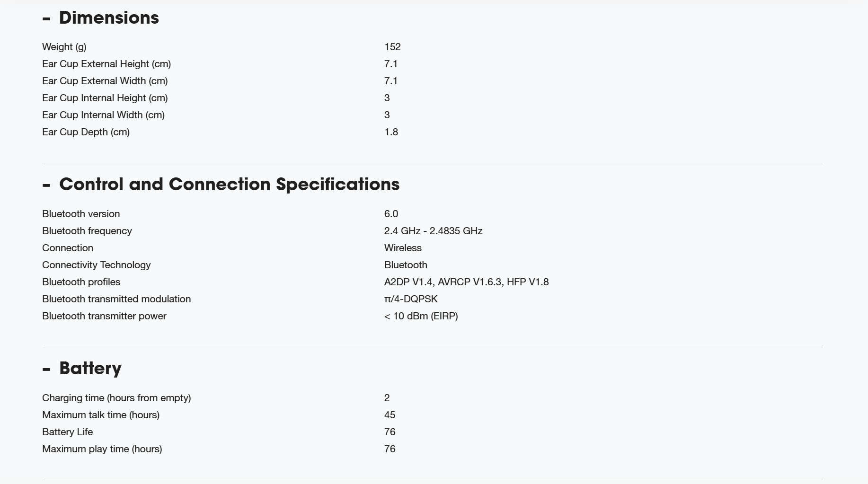Click the weight value 152

pyautogui.click(x=392, y=47)
